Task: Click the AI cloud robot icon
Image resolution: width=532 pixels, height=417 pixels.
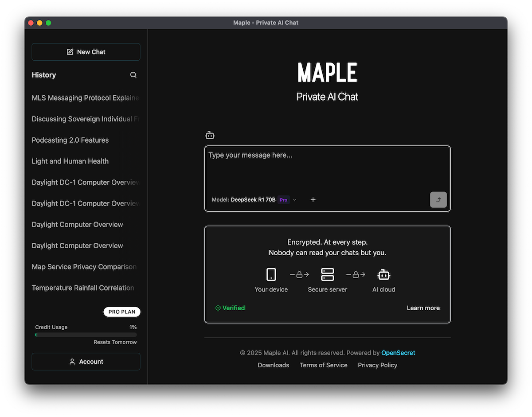Action: (x=384, y=275)
